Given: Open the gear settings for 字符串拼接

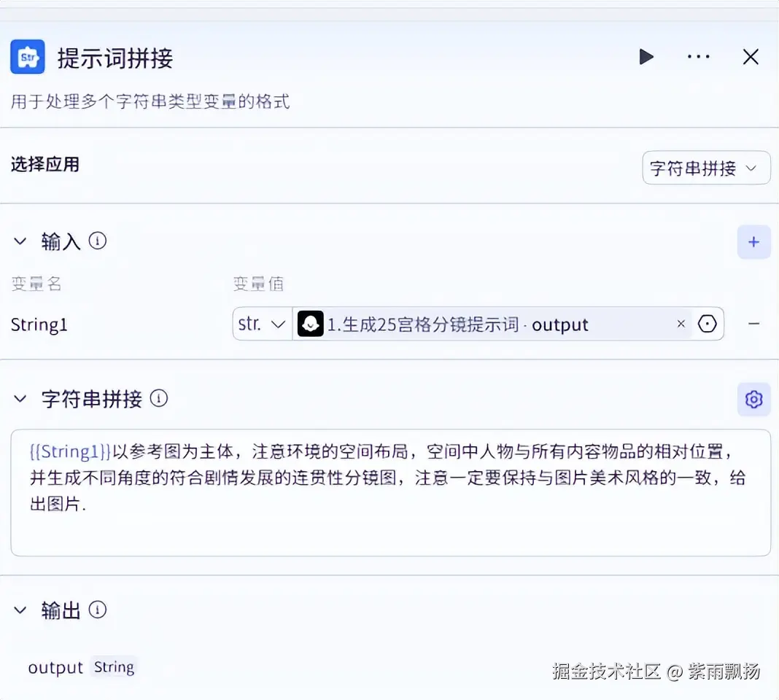Looking at the screenshot, I should pyautogui.click(x=753, y=399).
